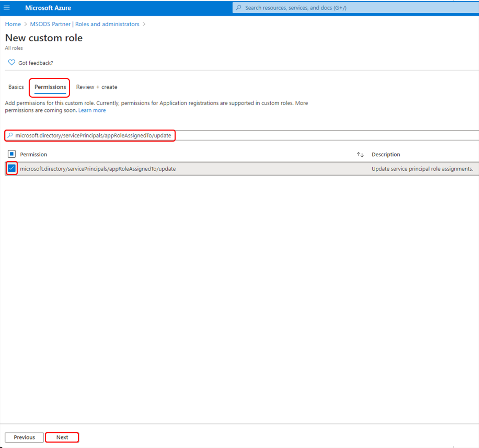Switch to the Basics tab

16,87
